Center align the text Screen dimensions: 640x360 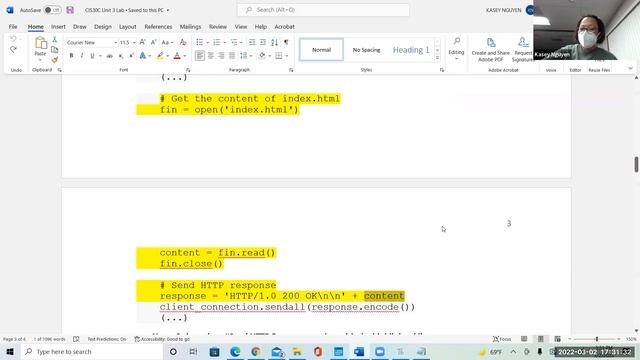tap(211, 56)
